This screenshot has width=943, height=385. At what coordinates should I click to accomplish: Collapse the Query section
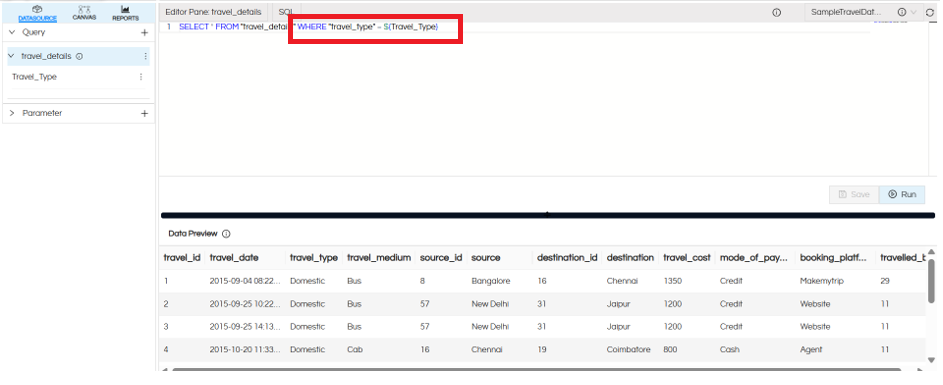point(12,32)
